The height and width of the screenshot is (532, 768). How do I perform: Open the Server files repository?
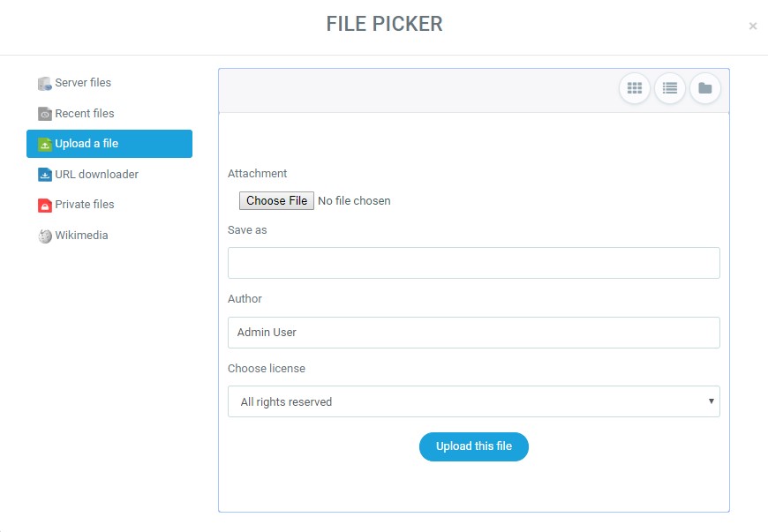[x=83, y=83]
